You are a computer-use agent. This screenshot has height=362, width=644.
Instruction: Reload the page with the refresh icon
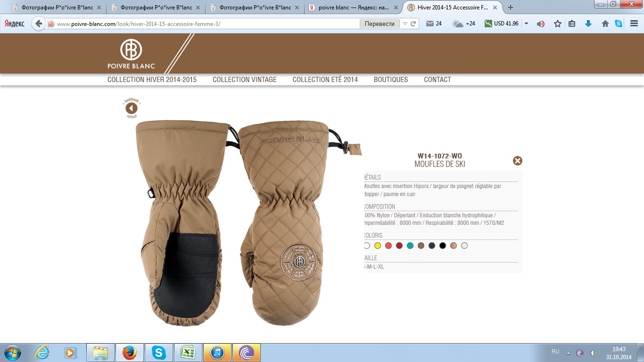[413, 24]
